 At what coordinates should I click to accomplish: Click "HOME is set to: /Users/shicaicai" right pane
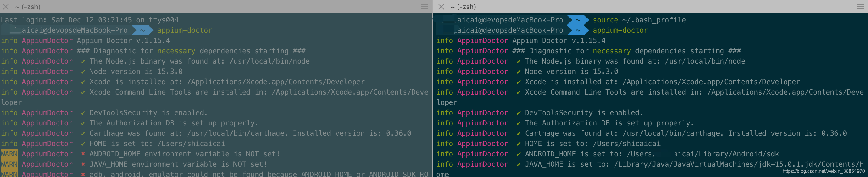click(x=593, y=144)
